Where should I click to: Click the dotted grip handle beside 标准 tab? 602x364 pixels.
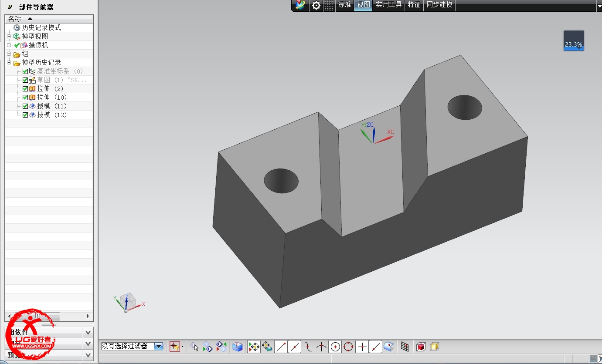330,5
